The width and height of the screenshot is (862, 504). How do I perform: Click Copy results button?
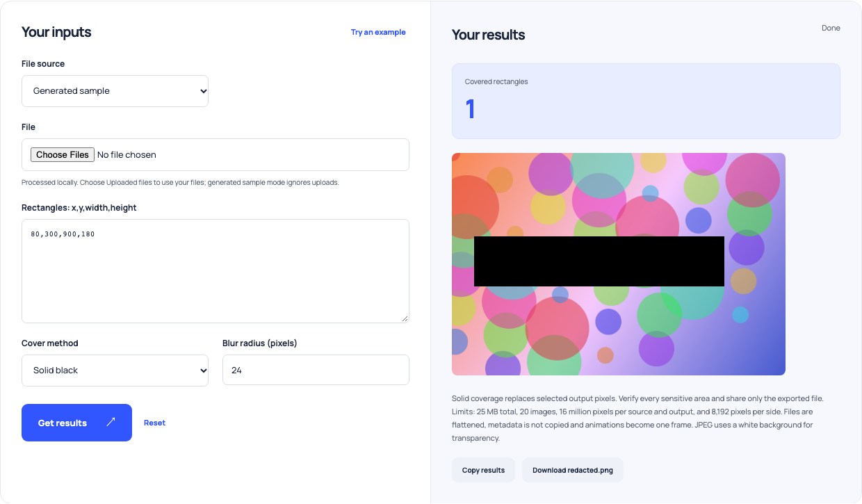[x=483, y=470]
